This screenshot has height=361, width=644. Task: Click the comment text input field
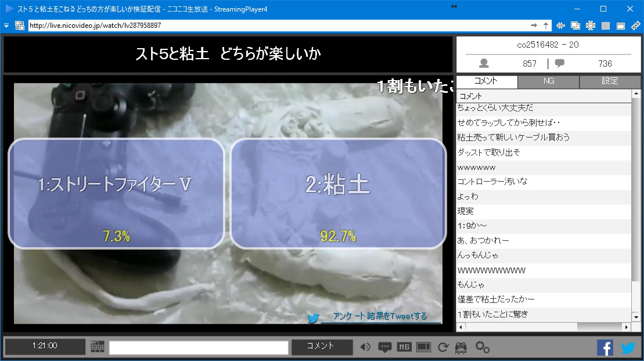[x=199, y=347]
